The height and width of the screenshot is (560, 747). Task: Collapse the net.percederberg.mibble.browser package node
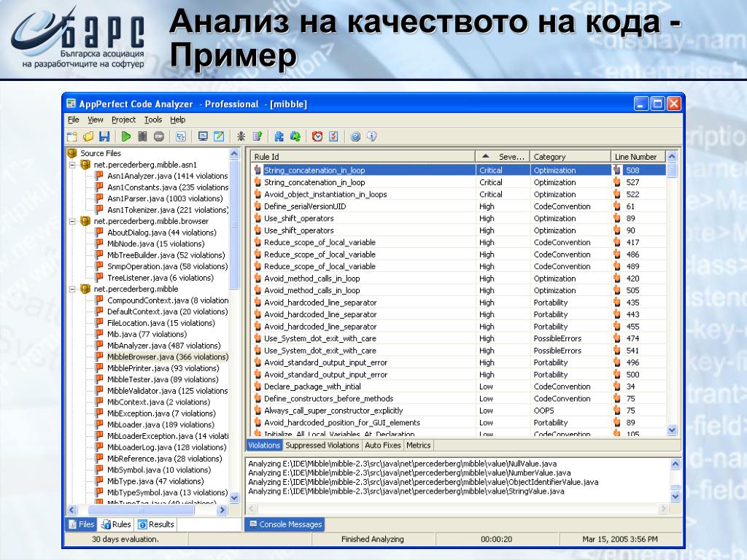pyautogui.click(x=72, y=222)
